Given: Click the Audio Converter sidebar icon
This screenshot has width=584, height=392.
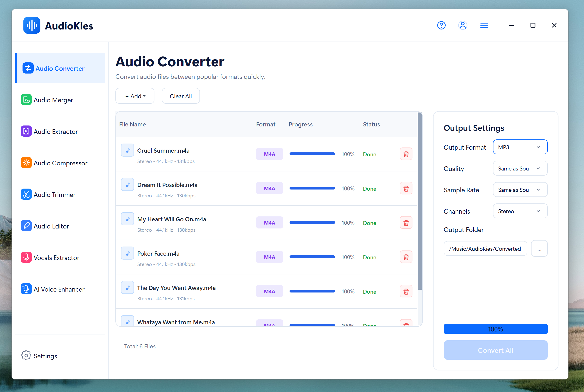Looking at the screenshot, I should [28, 68].
